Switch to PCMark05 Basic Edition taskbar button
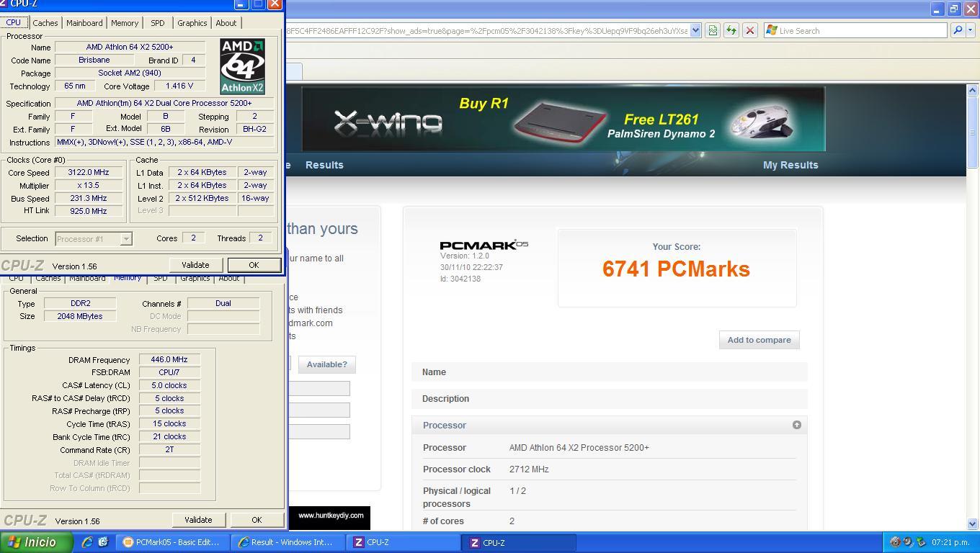 pos(172,542)
